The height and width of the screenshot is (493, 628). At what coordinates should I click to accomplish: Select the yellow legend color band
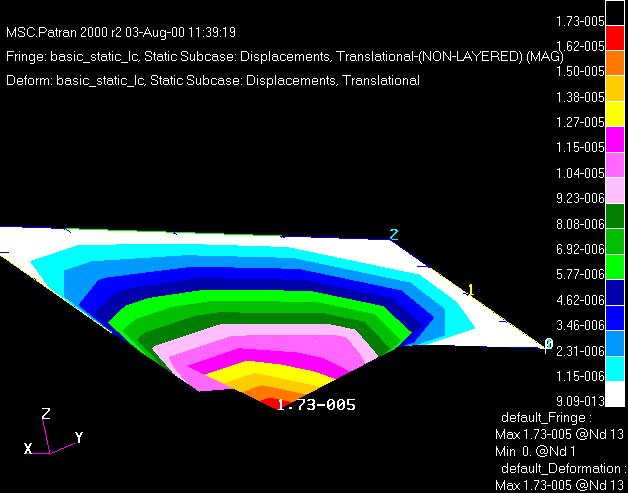[x=614, y=109]
